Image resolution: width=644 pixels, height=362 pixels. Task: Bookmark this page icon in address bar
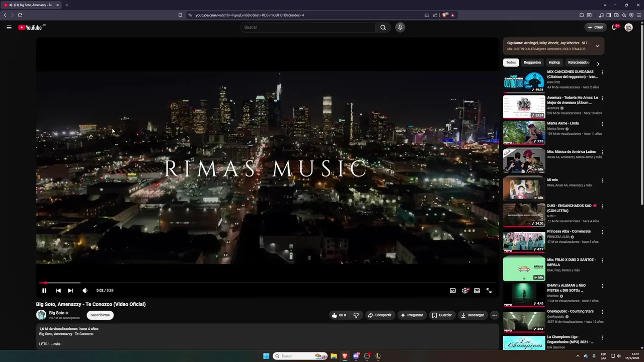180,15
